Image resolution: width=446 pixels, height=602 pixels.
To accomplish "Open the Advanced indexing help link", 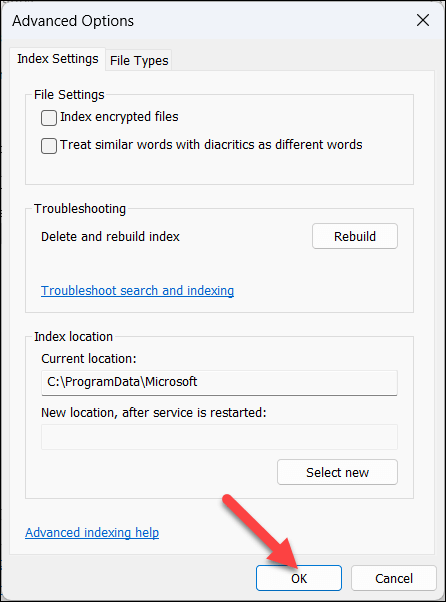I will pyautogui.click(x=92, y=533).
